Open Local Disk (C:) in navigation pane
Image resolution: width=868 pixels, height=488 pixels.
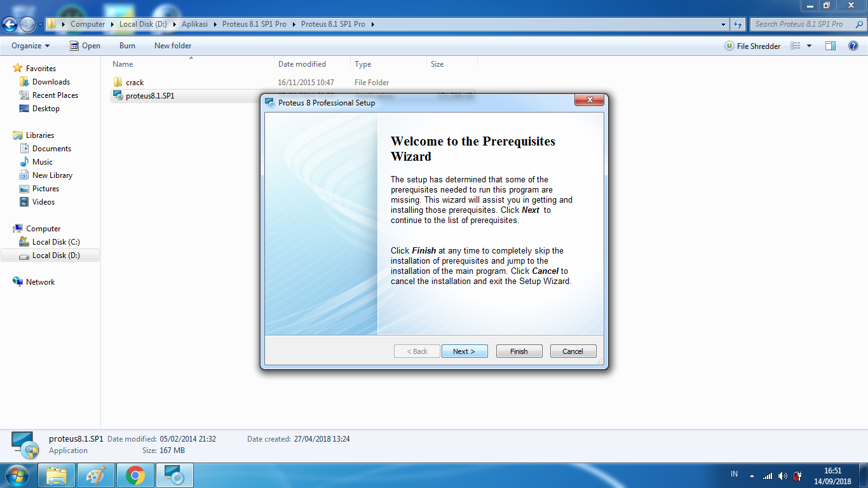coord(56,242)
